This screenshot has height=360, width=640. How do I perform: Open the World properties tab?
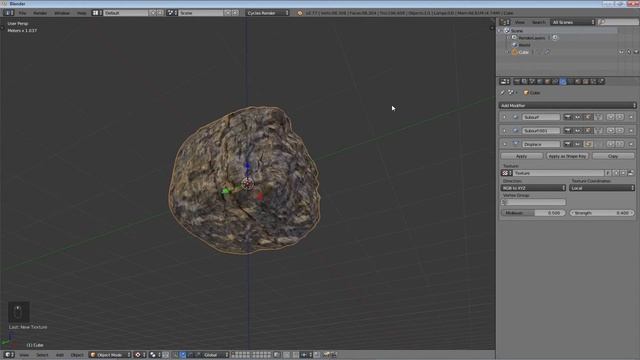pos(540,82)
